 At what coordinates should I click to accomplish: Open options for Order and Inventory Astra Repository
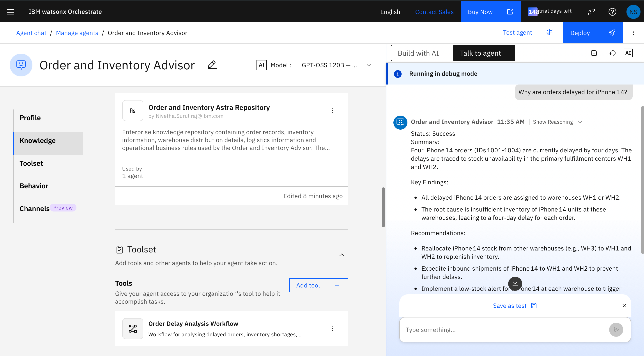point(332,110)
